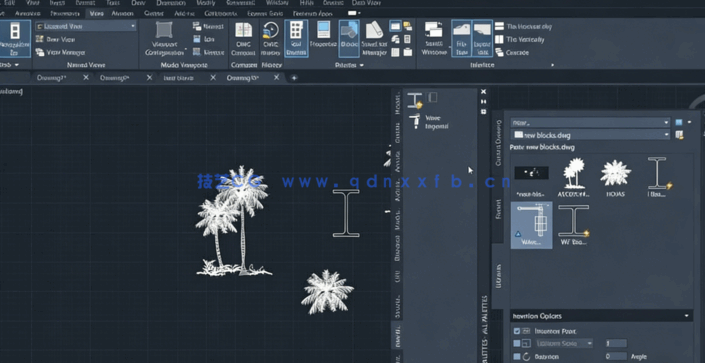Close the Drawing10 file tab
Viewport: 705px width, 363px height.
pyautogui.click(x=277, y=78)
